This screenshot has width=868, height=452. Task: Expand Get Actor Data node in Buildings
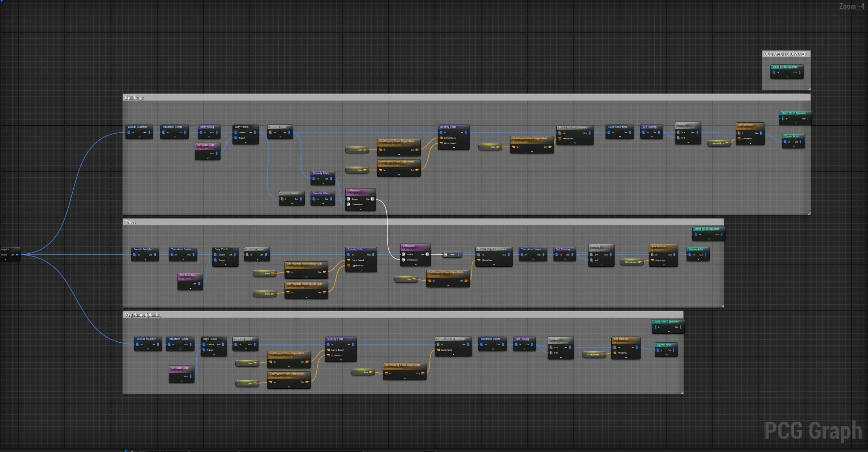click(x=208, y=158)
